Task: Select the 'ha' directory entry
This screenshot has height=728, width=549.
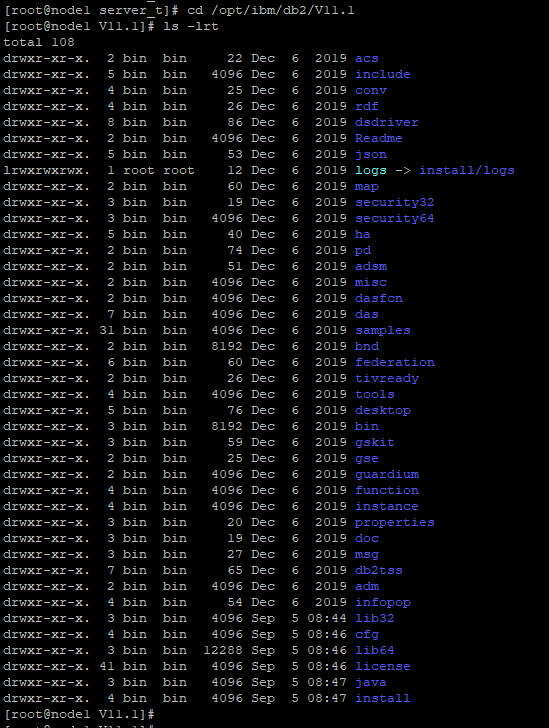Action: pyautogui.click(x=363, y=234)
